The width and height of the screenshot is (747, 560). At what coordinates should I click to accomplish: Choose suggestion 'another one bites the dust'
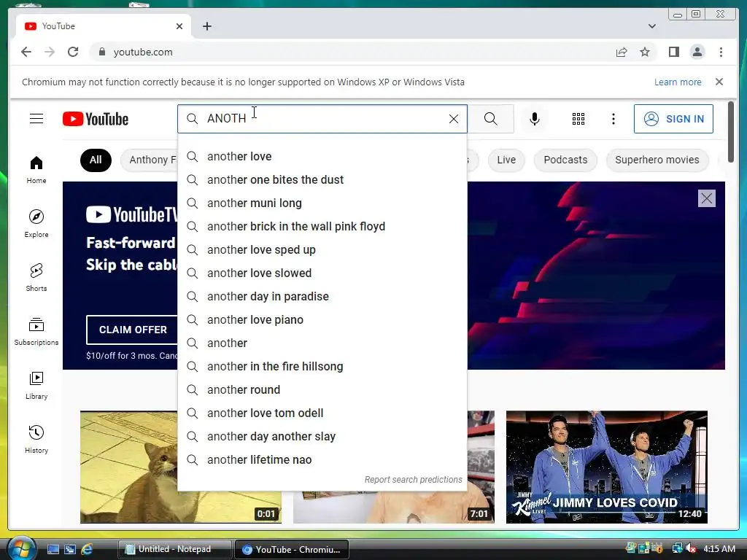[322, 179]
